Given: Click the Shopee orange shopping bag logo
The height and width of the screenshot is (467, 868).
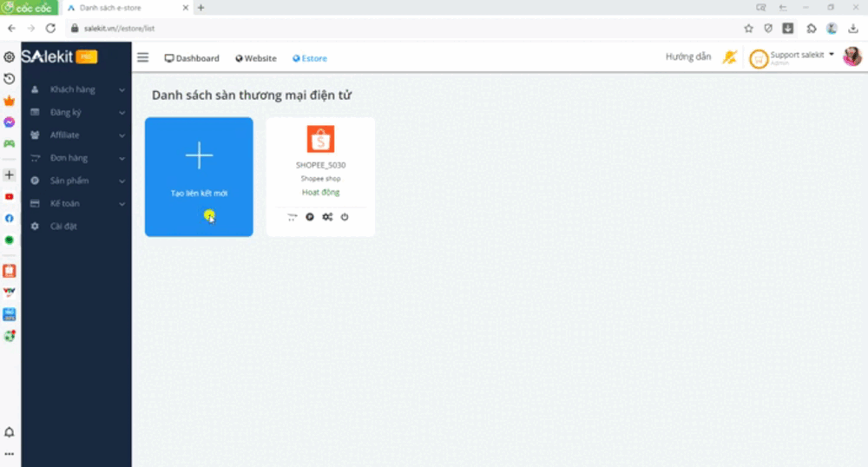Looking at the screenshot, I should 320,139.
